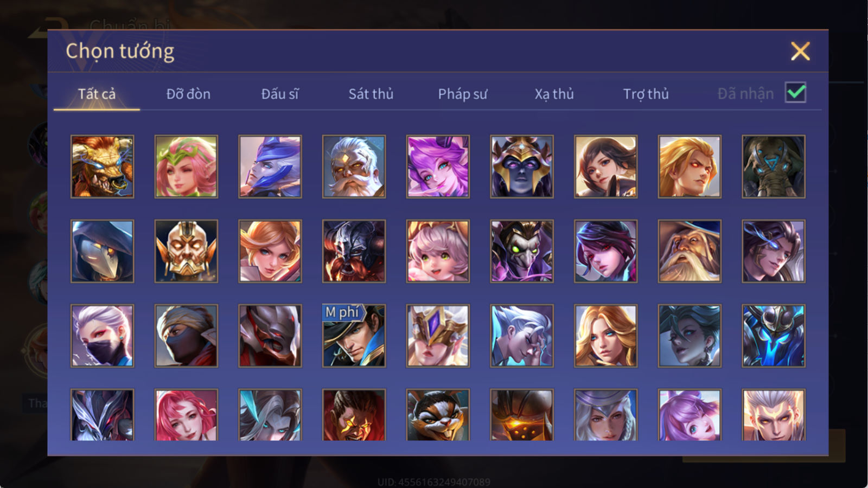Pick the raccoon-like creature hero

pos(438,415)
